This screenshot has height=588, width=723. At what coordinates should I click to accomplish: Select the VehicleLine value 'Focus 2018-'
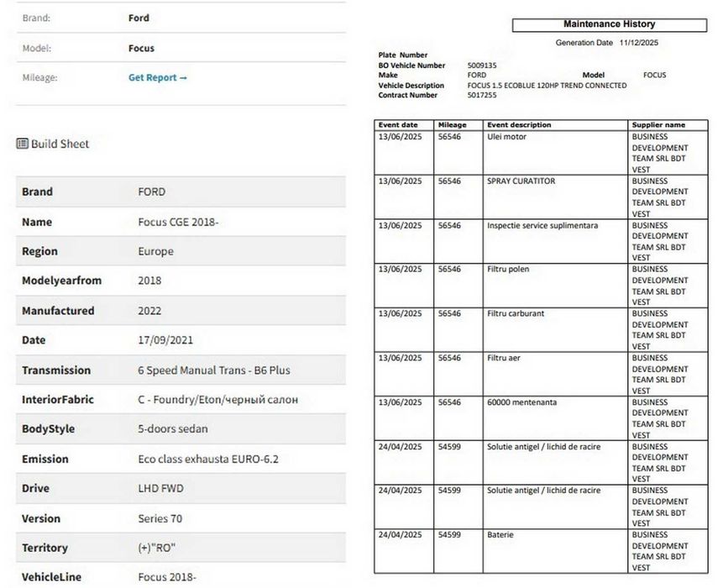pos(167,577)
